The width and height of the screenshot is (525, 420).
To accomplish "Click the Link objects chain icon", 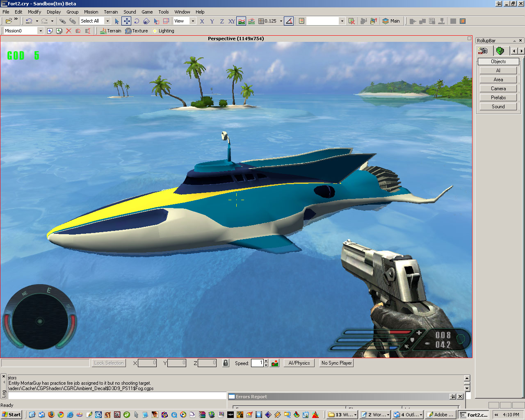I will pos(62,21).
